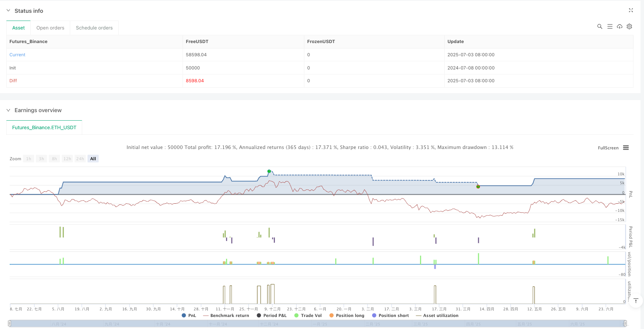Click the scroll-to-top arrow button
Viewport: 644px width, 329px height.
(x=636, y=301)
